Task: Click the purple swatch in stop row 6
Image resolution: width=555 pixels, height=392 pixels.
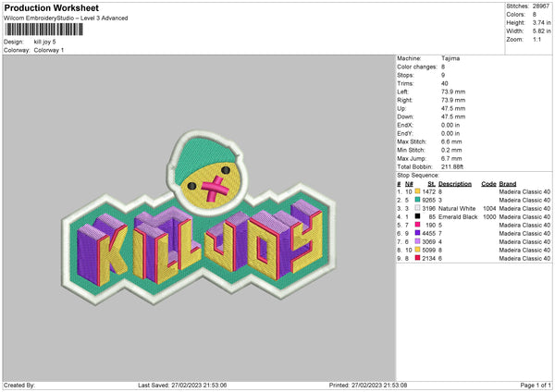Action: (418, 233)
